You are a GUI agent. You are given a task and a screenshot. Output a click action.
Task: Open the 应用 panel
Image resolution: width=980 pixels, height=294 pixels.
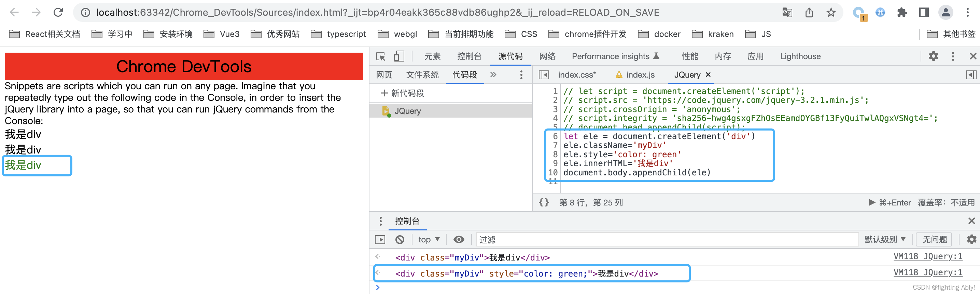click(755, 56)
